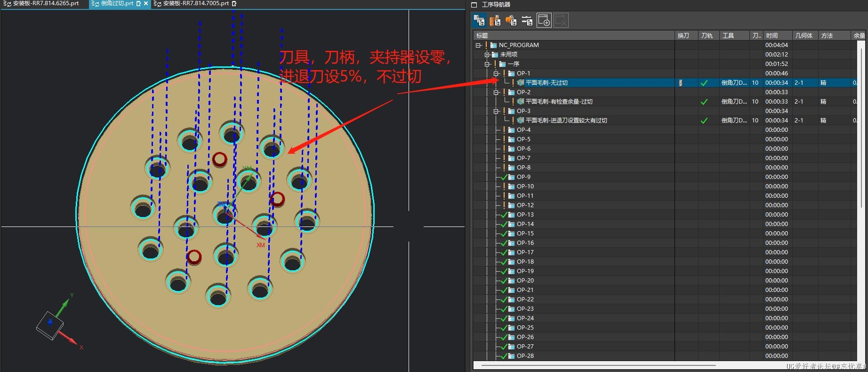Screen dimensions: 868x372
Task: Open the 安装板-RR7.814.6265.prt tab
Action: click(x=46, y=3)
